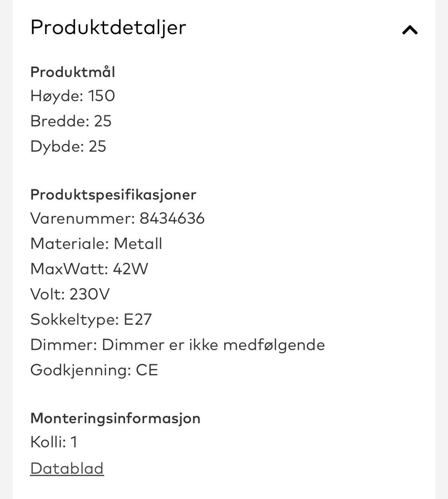Click the Produktdetaljer heading
448x499 pixels.
pyautogui.click(x=108, y=28)
